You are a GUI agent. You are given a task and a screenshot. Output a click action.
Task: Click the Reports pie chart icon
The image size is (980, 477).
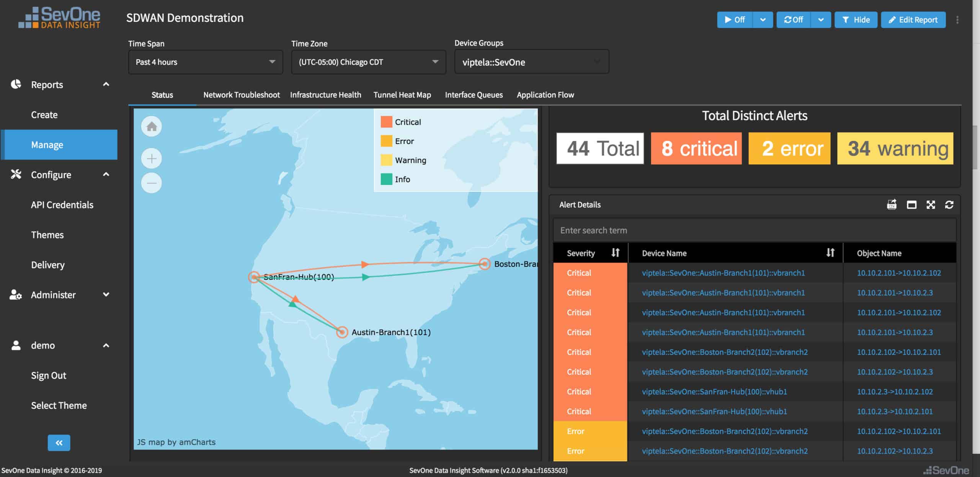(16, 84)
